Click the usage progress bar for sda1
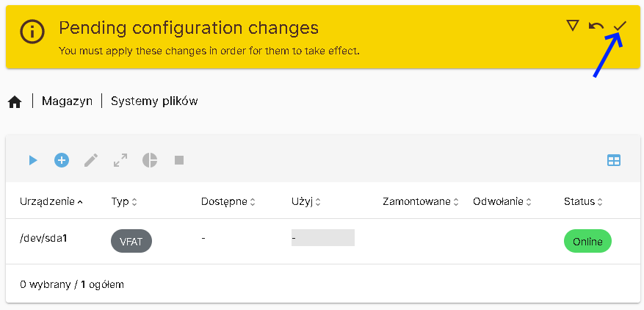 point(323,238)
